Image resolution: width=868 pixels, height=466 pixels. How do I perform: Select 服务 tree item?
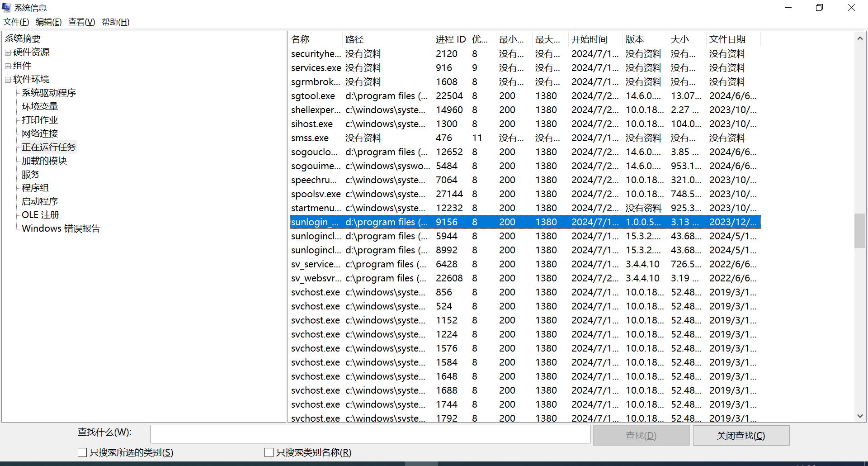coord(31,174)
